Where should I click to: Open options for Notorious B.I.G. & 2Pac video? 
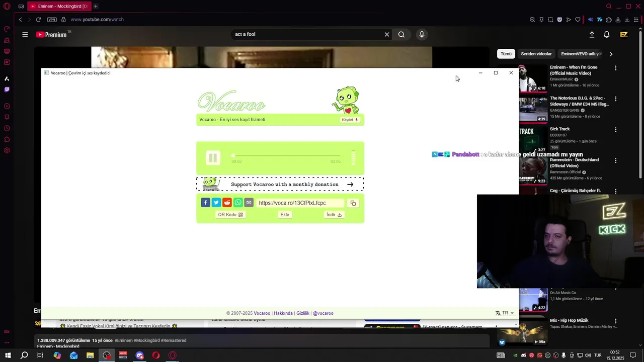(x=615, y=99)
